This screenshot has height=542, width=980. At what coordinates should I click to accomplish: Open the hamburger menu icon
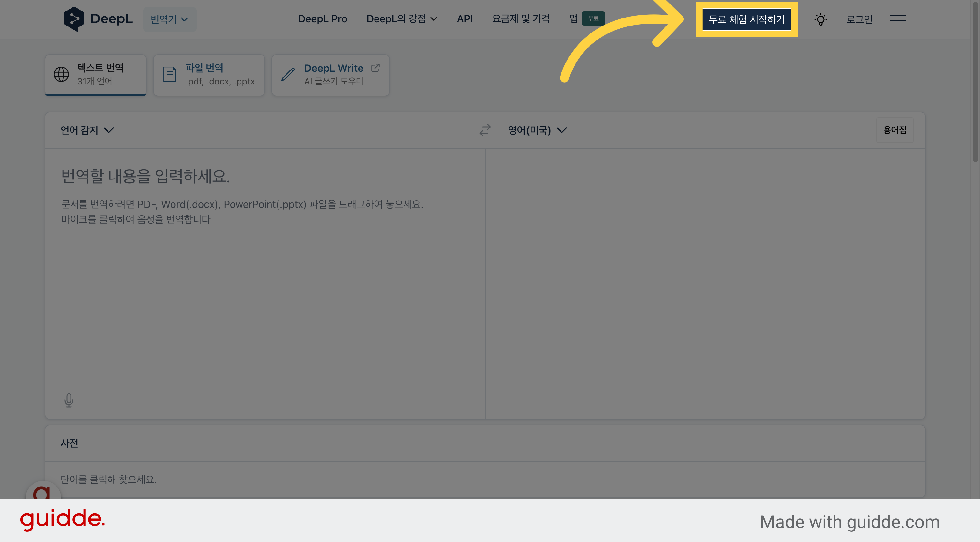[898, 20]
